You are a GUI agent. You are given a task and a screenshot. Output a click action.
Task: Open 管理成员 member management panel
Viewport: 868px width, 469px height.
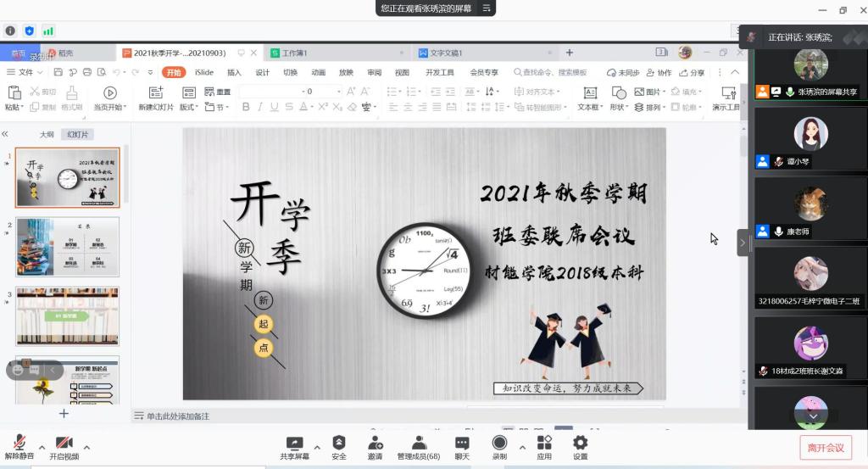(x=418, y=445)
